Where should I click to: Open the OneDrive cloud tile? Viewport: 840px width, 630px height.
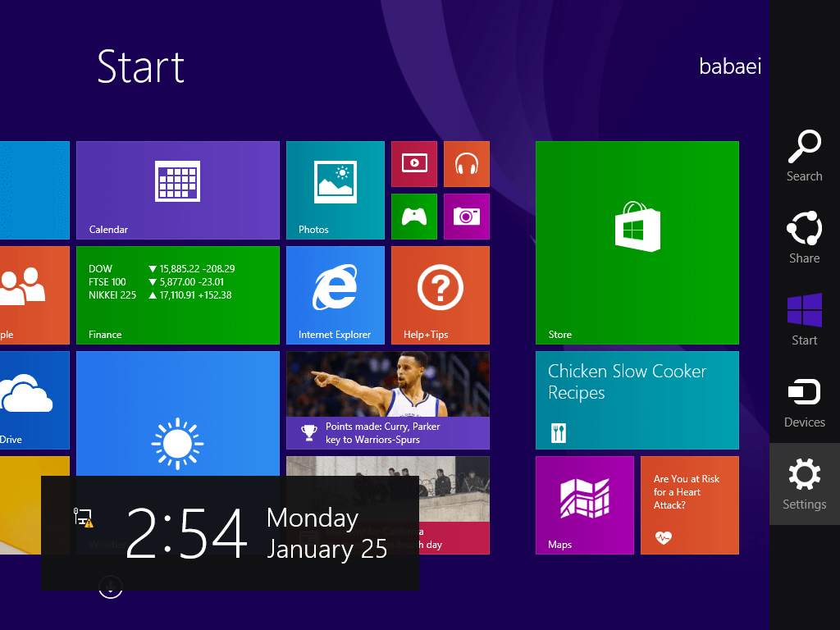pyautogui.click(x=34, y=400)
